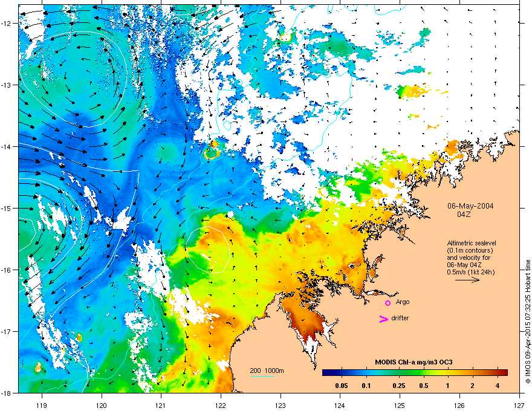Screen dimensions: 532x411
Task: Click the '0.5m/s (1kt 24h)' text
Action: (470, 271)
